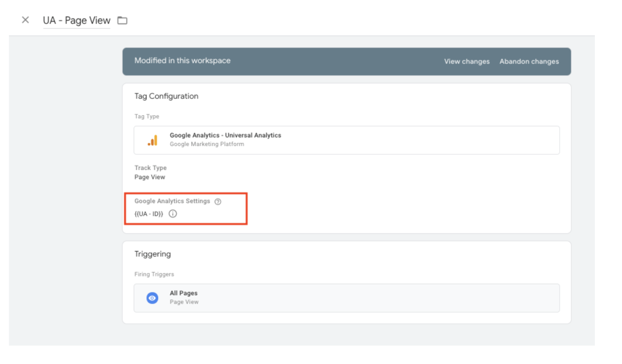Click the Triggering section heading
Screen dimensions: 622x364
(152, 254)
